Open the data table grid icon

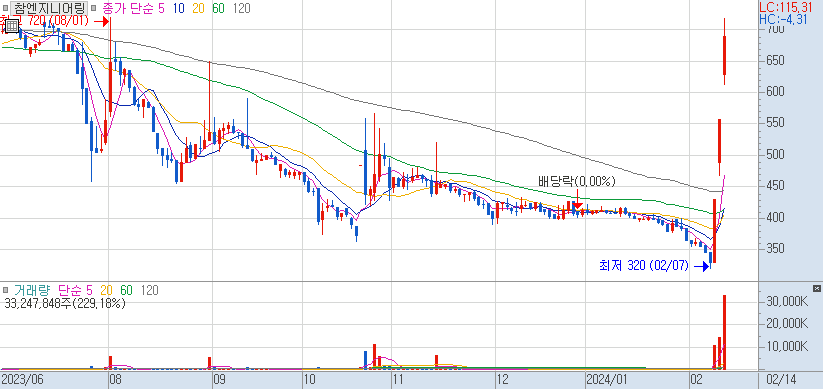(11, 25)
